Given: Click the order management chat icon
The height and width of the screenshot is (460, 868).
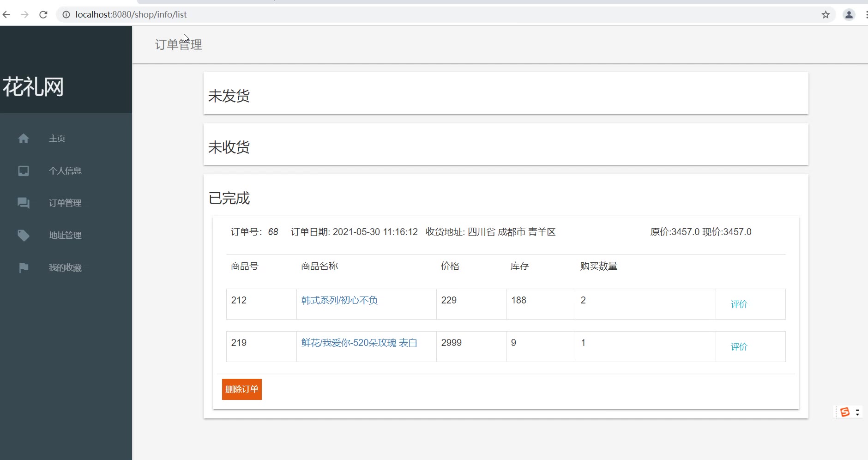Looking at the screenshot, I should (x=24, y=203).
